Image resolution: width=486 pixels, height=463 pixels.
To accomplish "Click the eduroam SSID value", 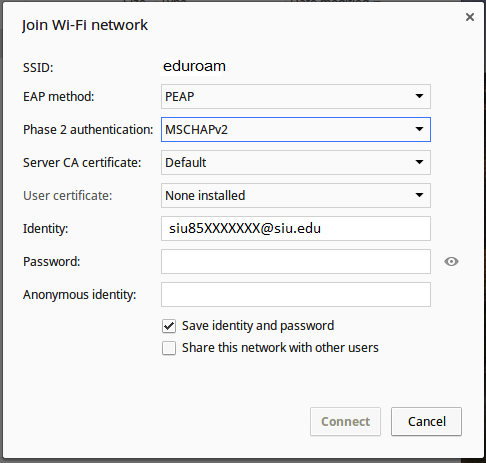I will click(x=194, y=66).
